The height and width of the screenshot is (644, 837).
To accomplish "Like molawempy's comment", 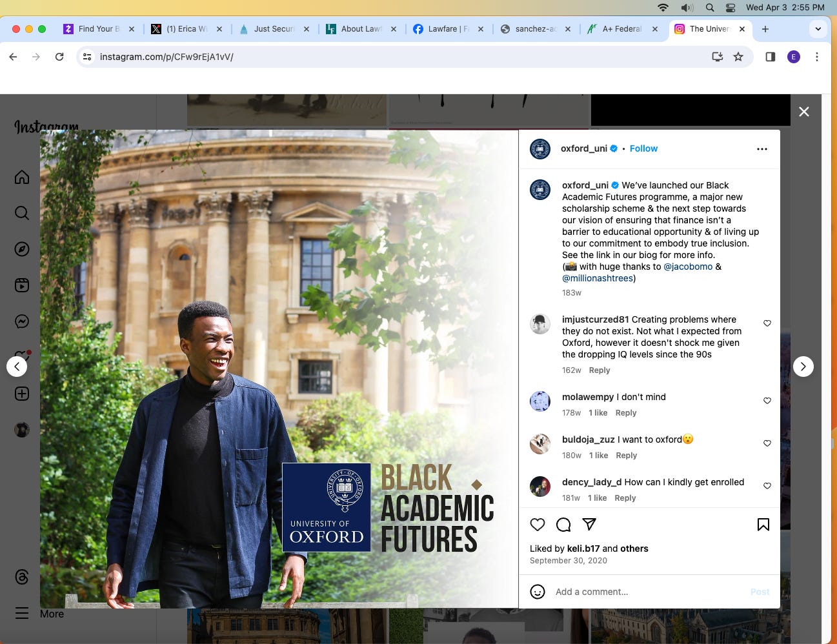I will tap(767, 401).
